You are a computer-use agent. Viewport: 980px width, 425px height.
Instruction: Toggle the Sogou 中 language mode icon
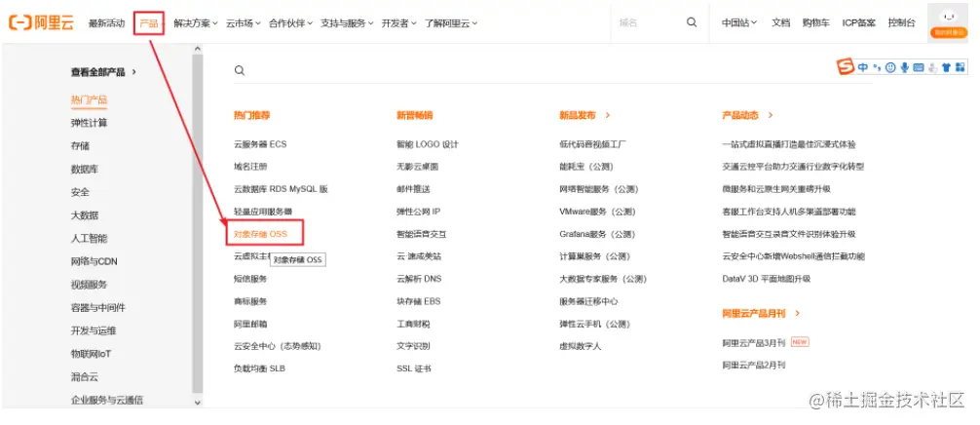coord(862,67)
